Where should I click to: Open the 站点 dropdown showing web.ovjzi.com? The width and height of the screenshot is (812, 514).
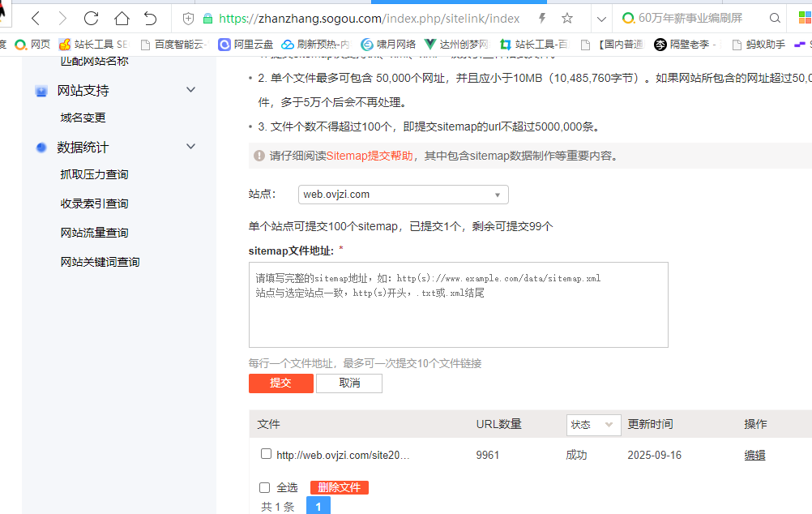click(x=404, y=195)
